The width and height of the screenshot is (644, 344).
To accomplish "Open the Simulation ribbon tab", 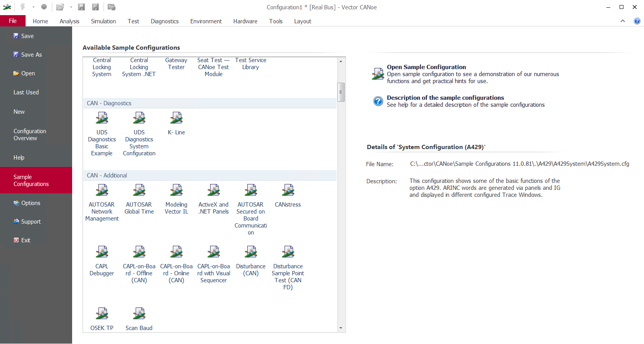I will (104, 21).
